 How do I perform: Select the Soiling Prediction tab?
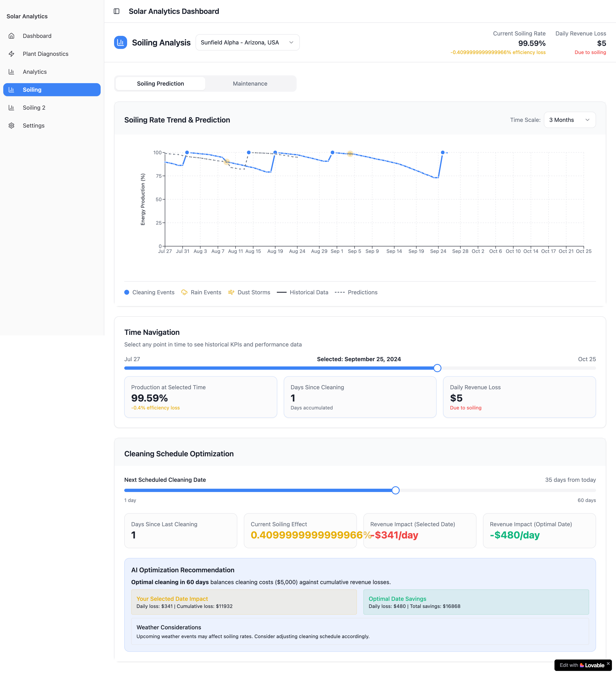[160, 84]
